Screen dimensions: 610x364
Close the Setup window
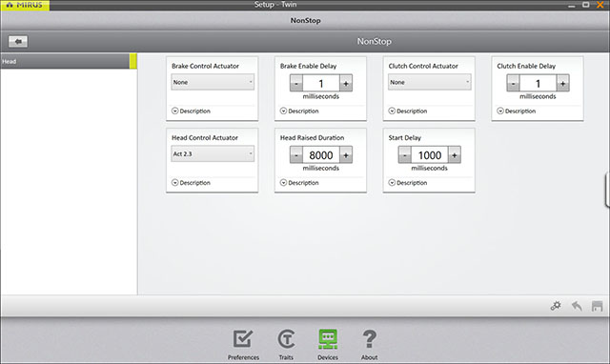click(600, 5)
